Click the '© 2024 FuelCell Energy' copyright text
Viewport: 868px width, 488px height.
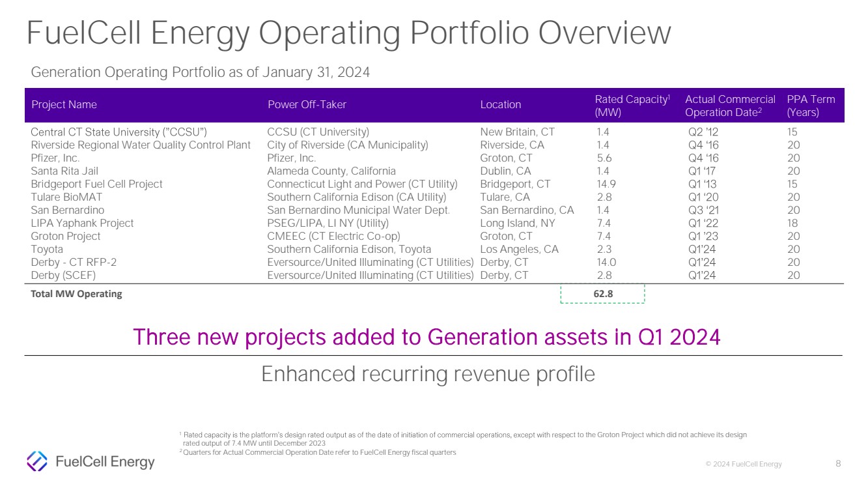tap(744, 464)
